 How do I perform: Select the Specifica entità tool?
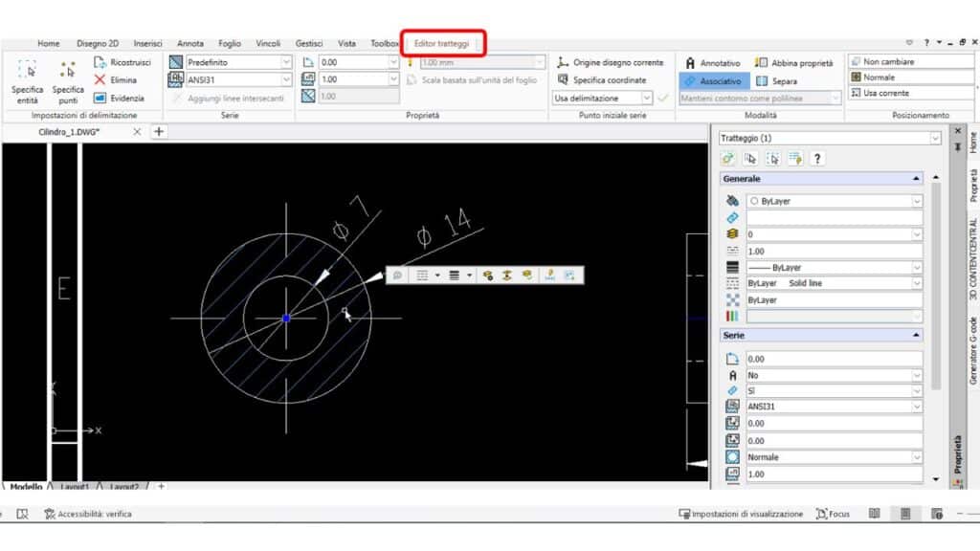(x=26, y=81)
